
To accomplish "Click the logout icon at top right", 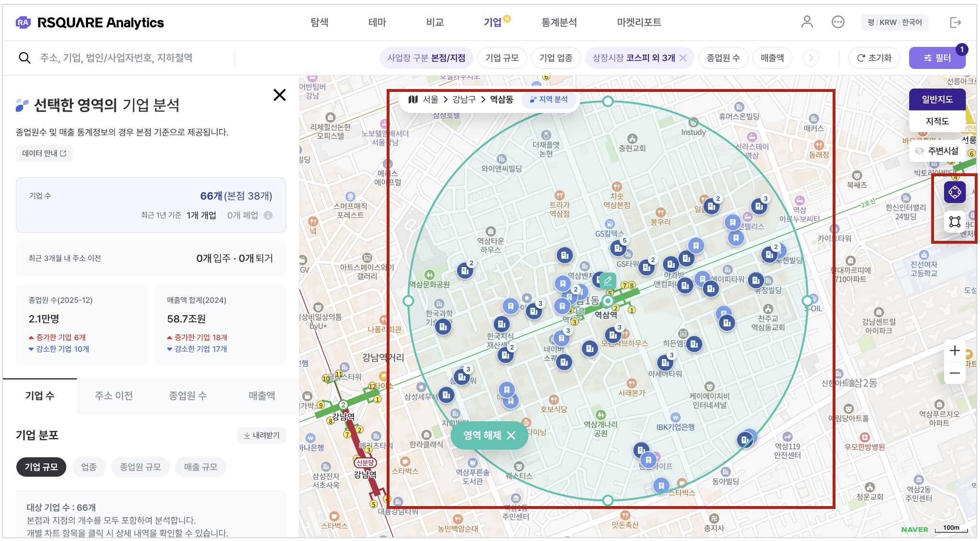I will pyautogui.click(x=955, y=23).
